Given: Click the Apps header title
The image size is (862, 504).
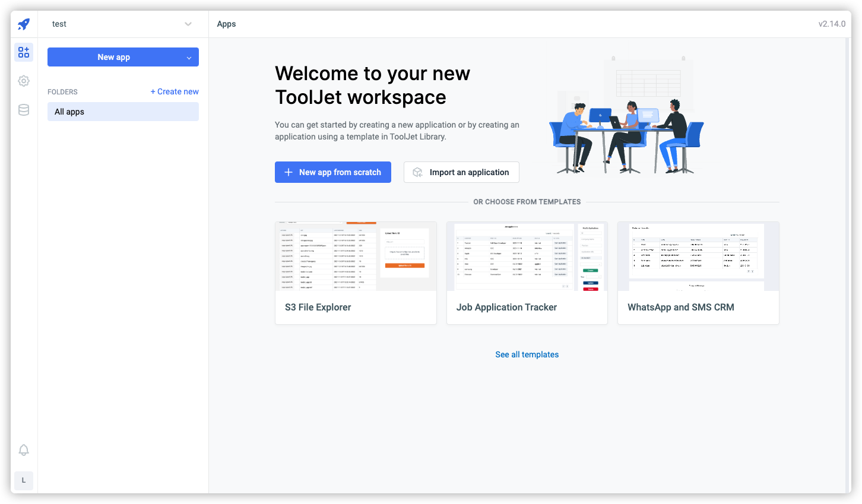Looking at the screenshot, I should click(x=226, y=24).
